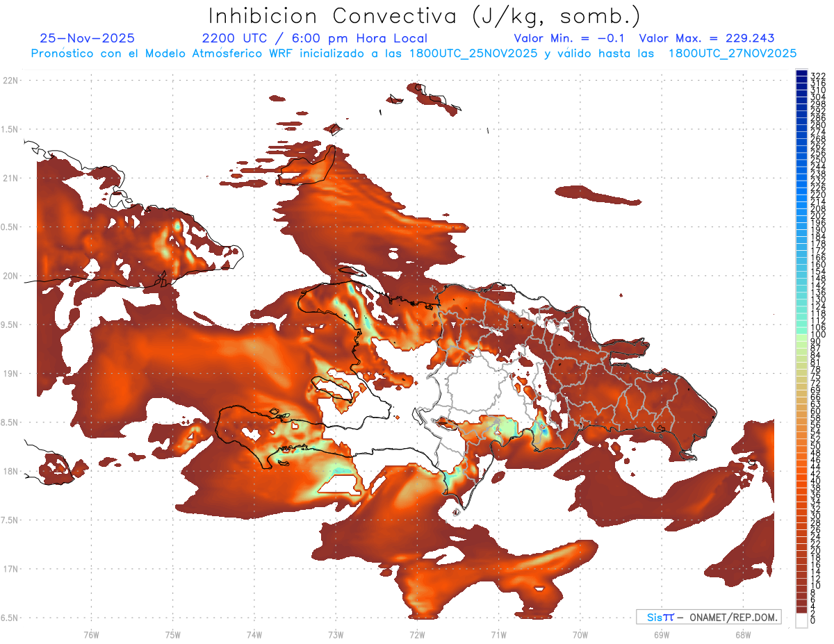Click the '71W' longitude label
Image resolution: width=834 pixels, height=644 pixels.
pos(498,634)
